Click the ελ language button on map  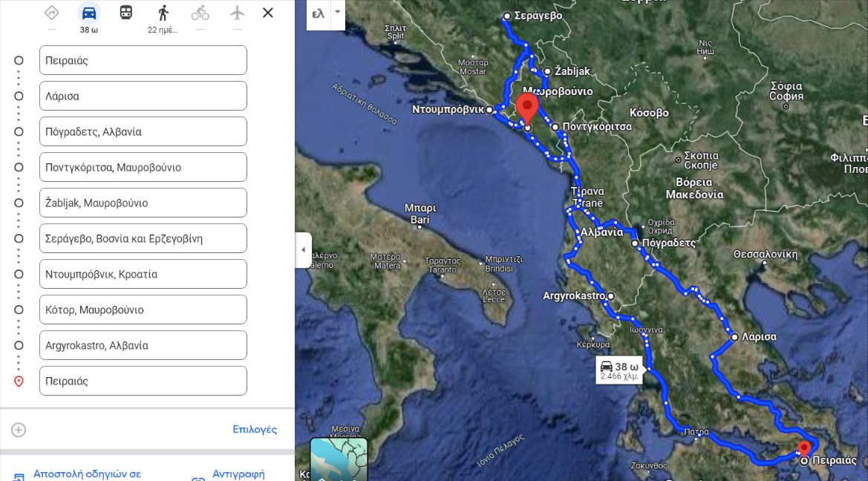[x=319, y=14]
